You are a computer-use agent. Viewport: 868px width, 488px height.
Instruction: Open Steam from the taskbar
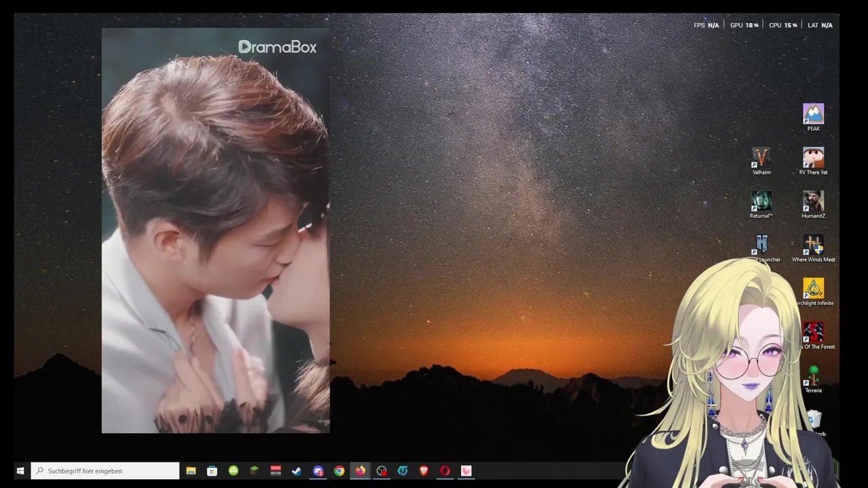[x=296, y=470]
